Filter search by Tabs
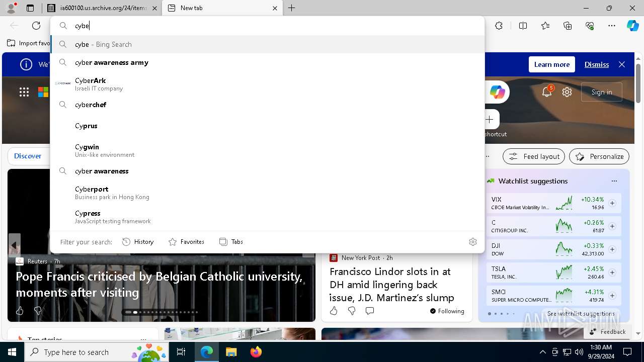This screenshot has width=644, height=362. tap(231, 242)
